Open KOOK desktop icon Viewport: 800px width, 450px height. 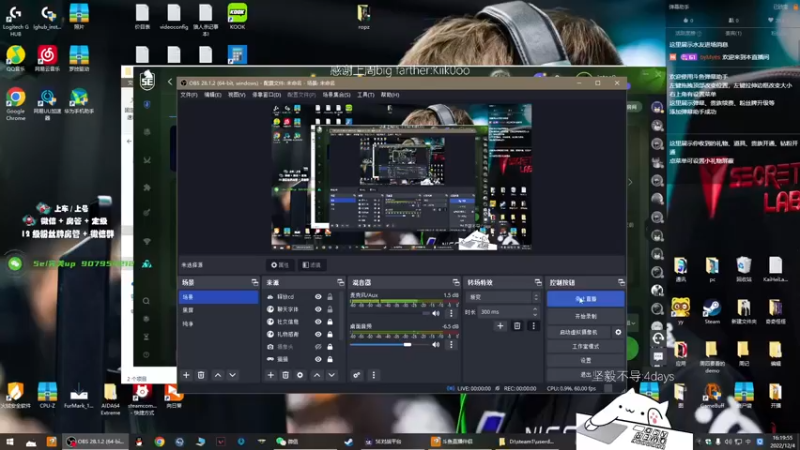click(x=237, y=16)
